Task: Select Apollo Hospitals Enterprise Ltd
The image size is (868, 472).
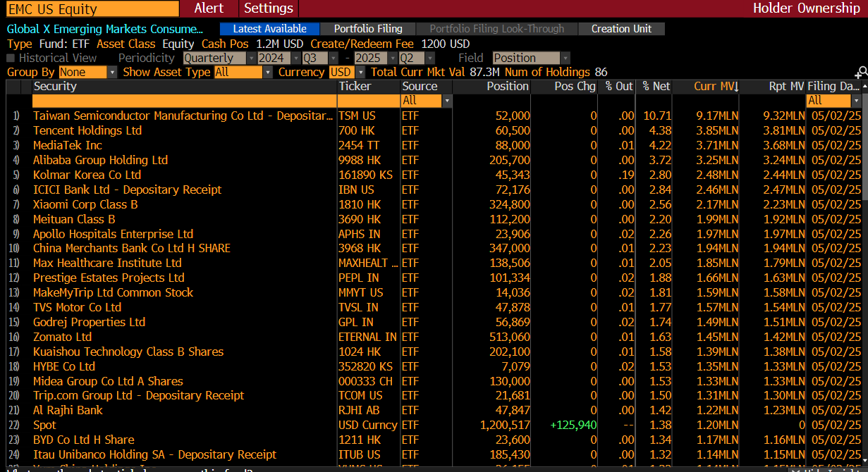Action: [113, 234]
